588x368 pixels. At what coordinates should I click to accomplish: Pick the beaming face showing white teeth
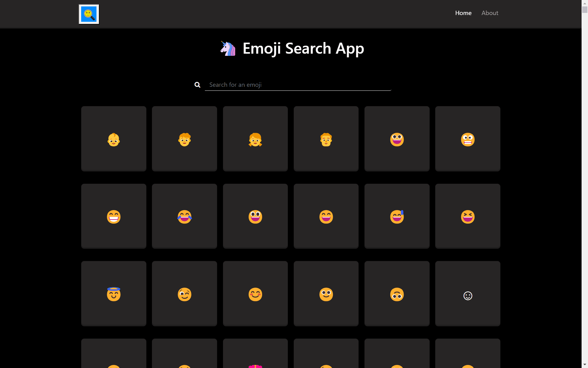(x=114, y=216)
